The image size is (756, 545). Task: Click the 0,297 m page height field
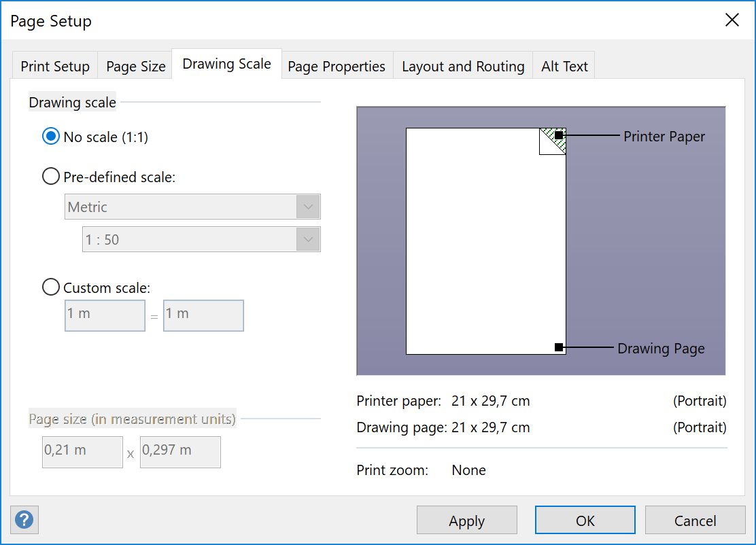pyautogui.click(x=180, y=452)
